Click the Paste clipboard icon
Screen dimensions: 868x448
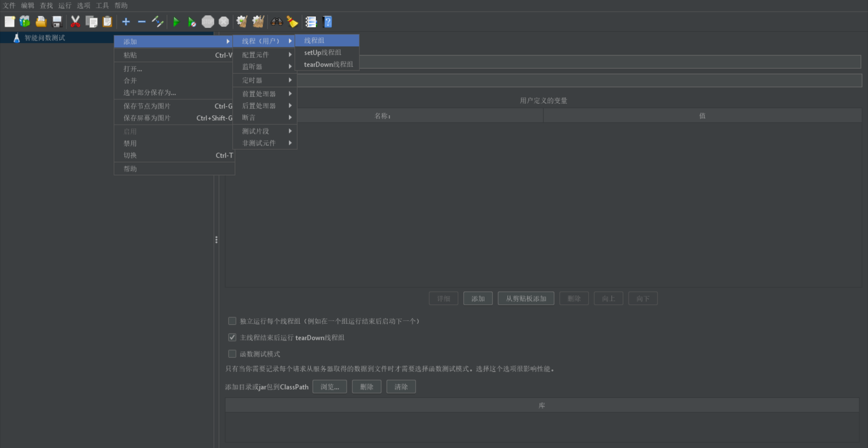pos(108,22)
